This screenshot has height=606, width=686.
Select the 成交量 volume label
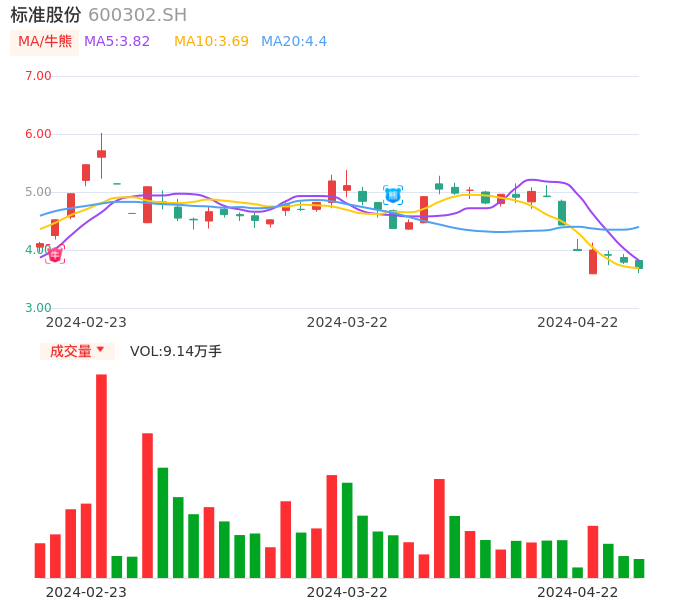coord(70,351)
